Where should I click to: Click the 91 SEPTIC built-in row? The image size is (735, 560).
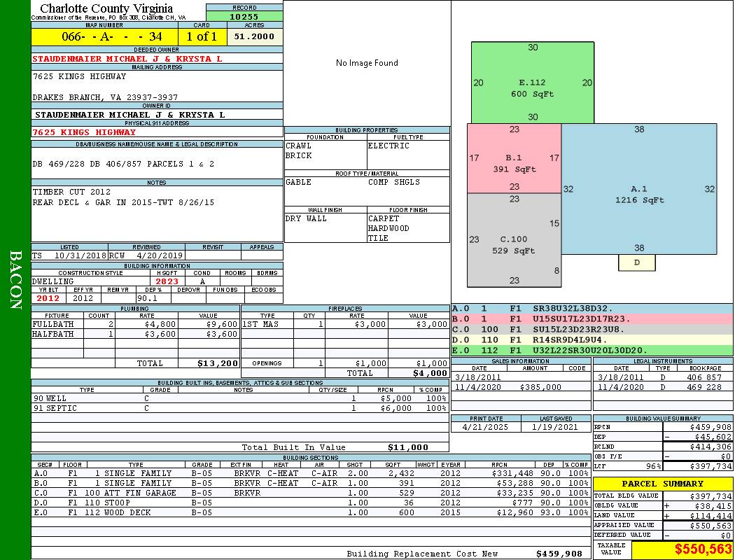(240, 408)
